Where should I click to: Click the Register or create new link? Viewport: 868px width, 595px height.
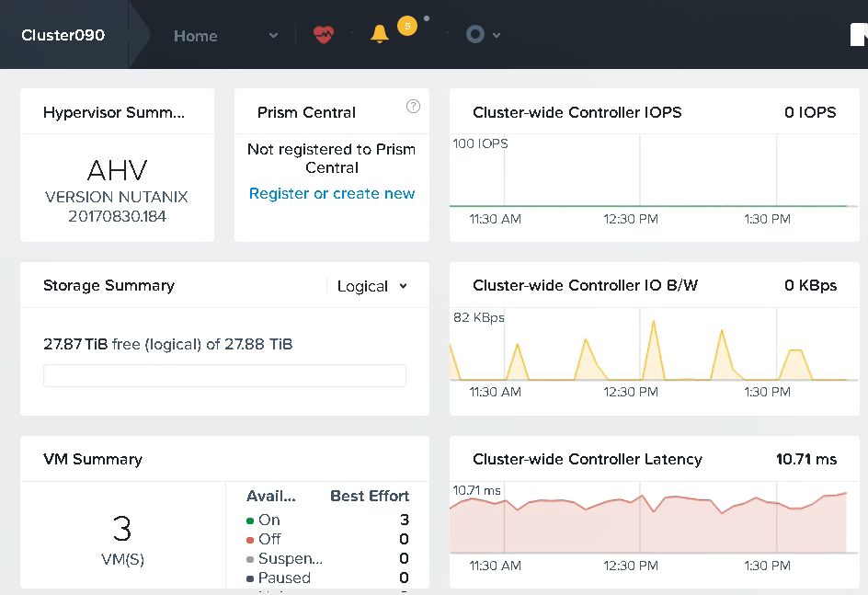coord(331,193)
